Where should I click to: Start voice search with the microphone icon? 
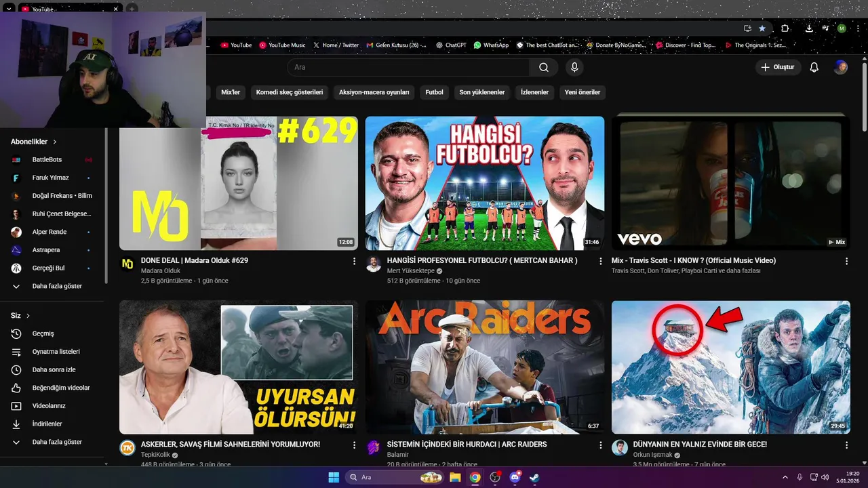coord(574,67)
